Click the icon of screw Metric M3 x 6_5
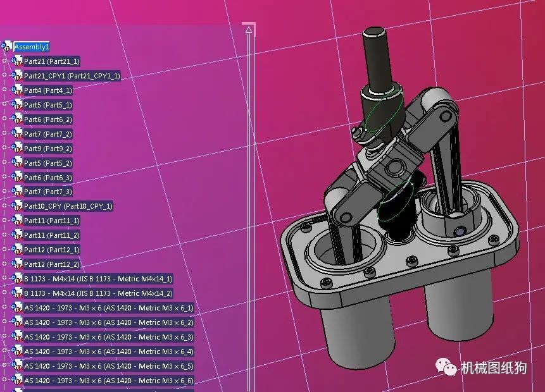The image size is (545, 392). click(16, 366)
